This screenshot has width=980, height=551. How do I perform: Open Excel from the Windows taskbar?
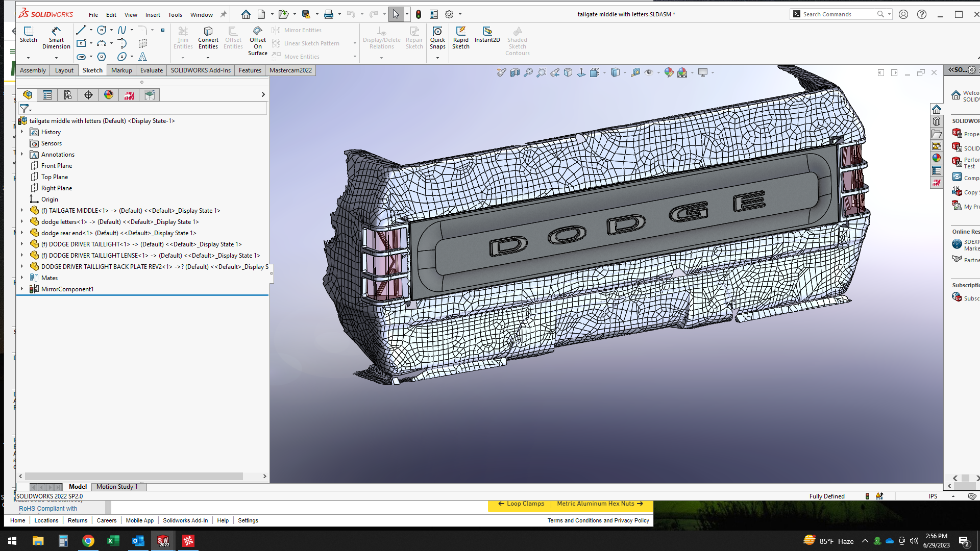pos(113,541)
